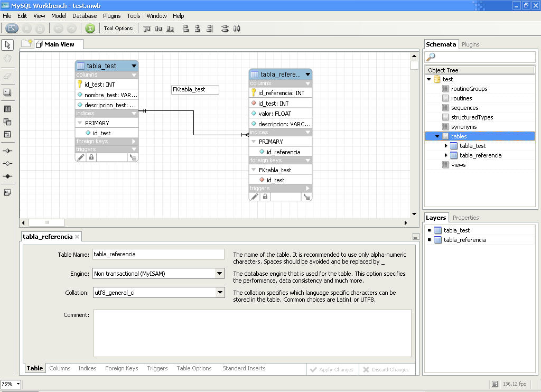Click the blue diagram overview toolbar icon
Viewport: 541px width, 392px height.
pos(12,29)
